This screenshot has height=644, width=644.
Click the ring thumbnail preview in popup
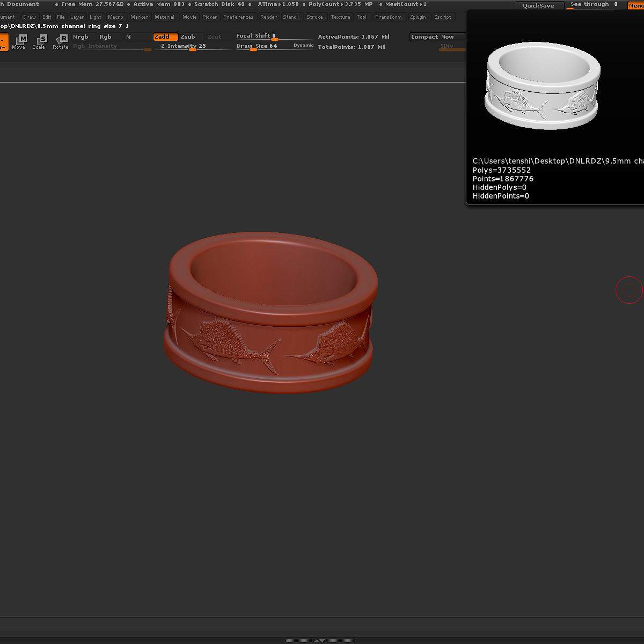pos(542,85)
